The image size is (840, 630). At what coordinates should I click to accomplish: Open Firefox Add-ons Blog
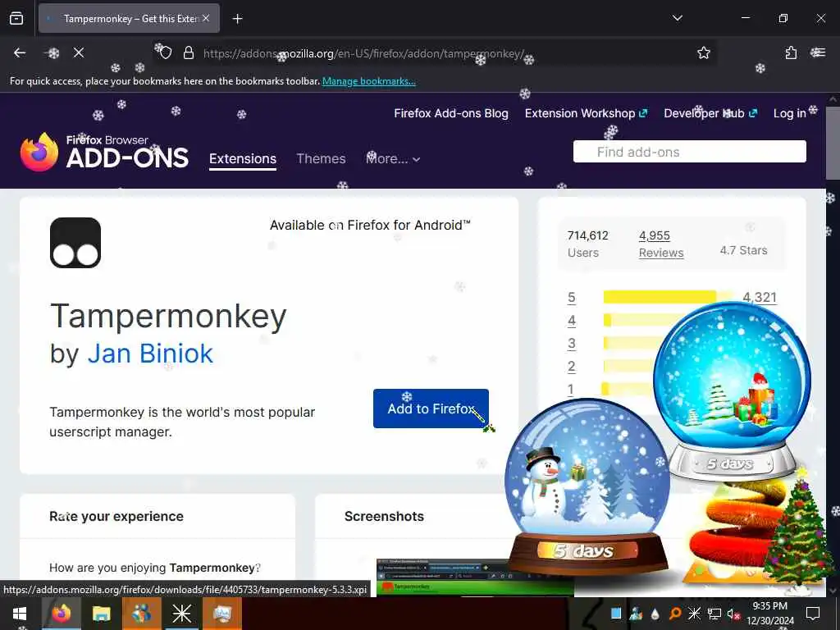pyautogui.click(x=451, y=113)
